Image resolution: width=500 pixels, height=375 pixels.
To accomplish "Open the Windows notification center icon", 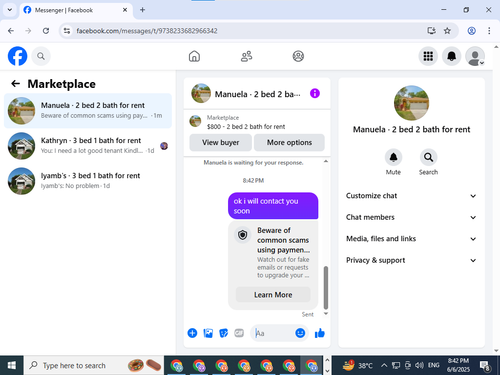I will (x=484, y=365).
